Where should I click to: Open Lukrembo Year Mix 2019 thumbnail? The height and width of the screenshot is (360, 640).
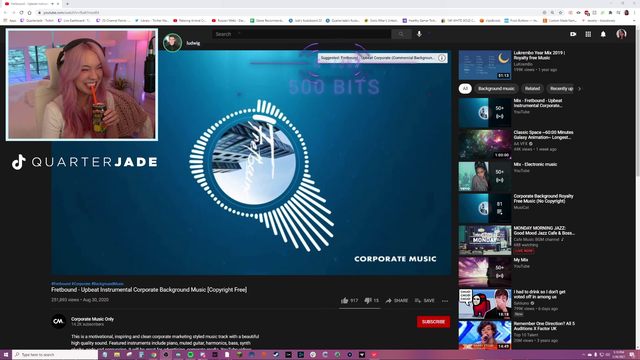pos(484,65)
